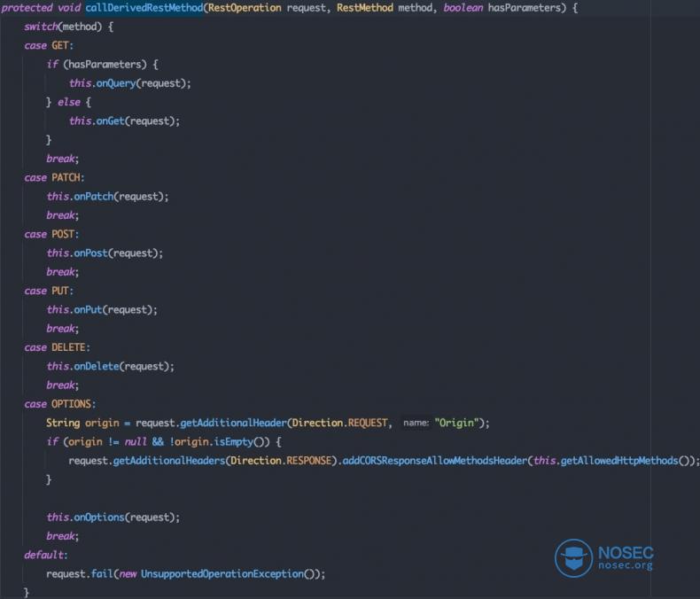The width and height of the screenshot is (700, 599).
Task: Click the 'origin != null' condition line
Action: (164, 442)
